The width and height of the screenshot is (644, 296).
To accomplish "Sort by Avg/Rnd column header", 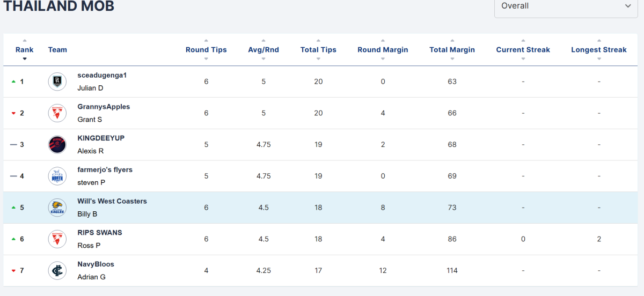I will tap(263, 50).
